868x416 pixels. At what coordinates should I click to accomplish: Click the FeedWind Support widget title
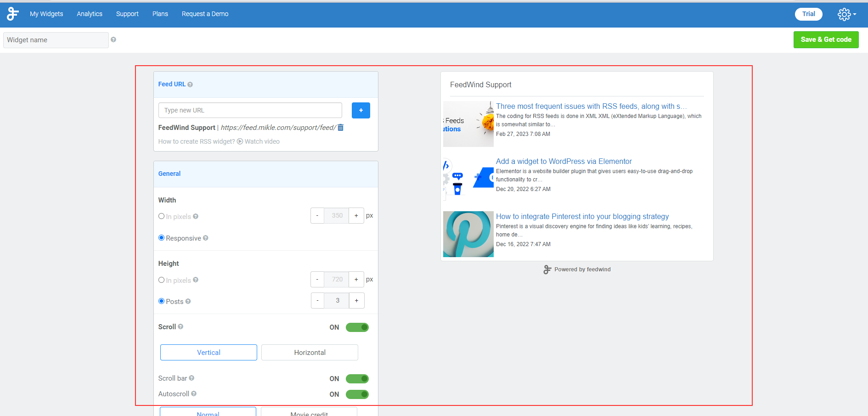coord(480,84)
